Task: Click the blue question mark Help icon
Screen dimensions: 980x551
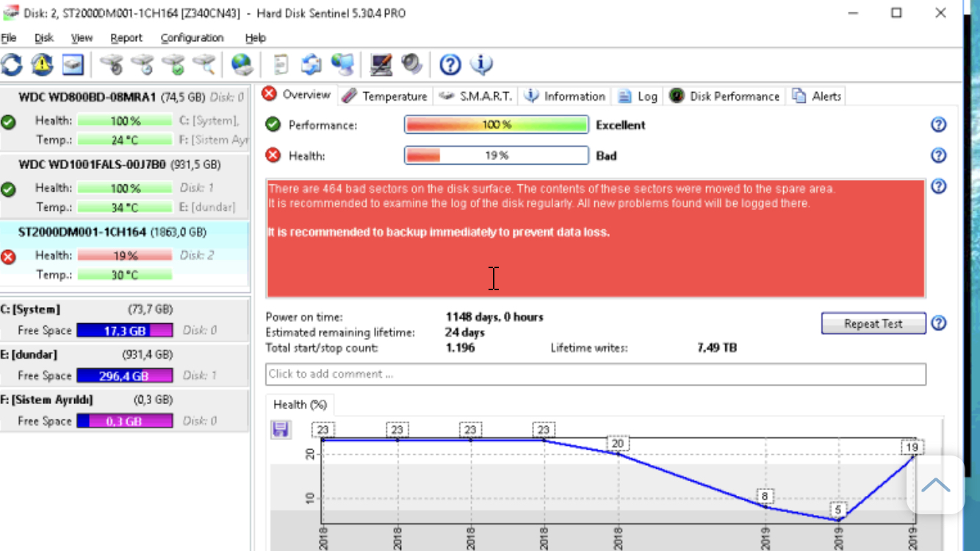Action: [x=450, y=65]
